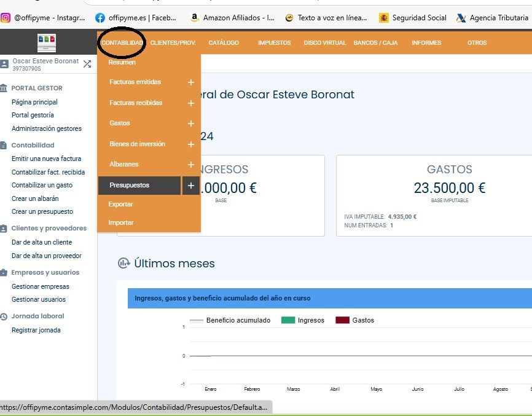Click the document icon next to Contabilidad heading
The height and width of the screenshot is (416, 532).
4,145
